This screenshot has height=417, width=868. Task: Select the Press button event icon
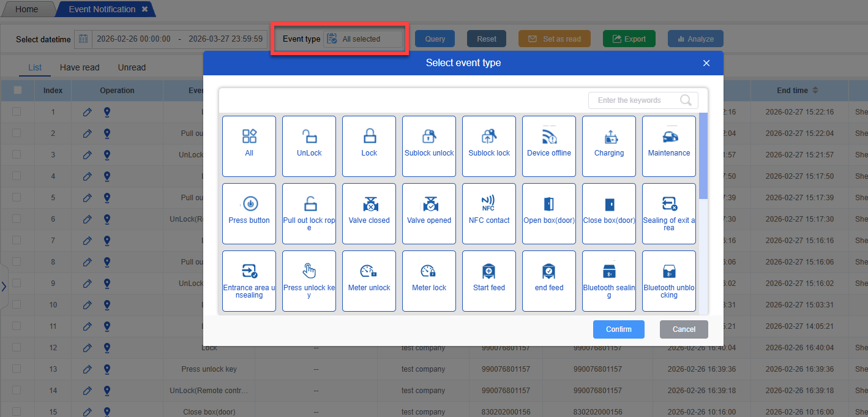pos(249,212)
